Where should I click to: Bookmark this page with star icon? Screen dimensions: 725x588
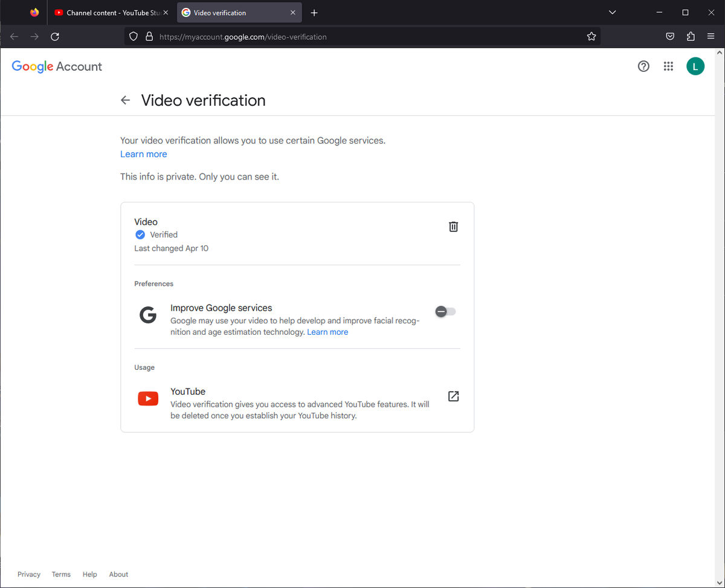(591, 37)
